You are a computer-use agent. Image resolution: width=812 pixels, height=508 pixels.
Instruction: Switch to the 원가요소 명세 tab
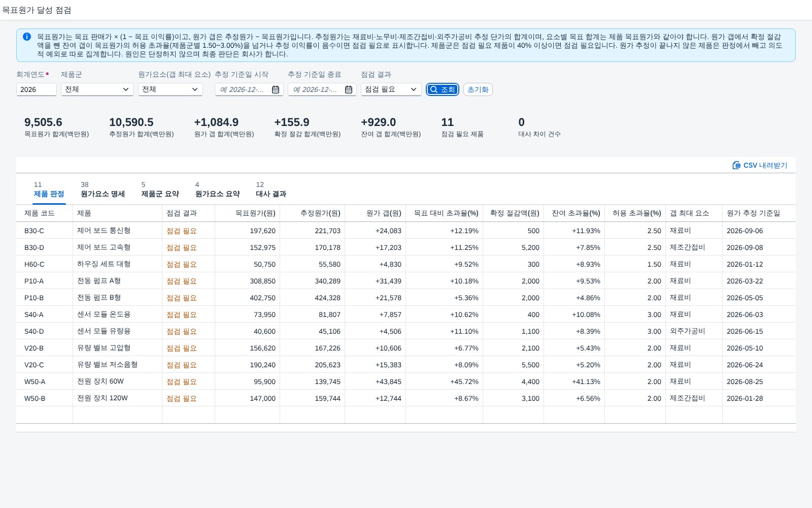[x=103, y=189]
